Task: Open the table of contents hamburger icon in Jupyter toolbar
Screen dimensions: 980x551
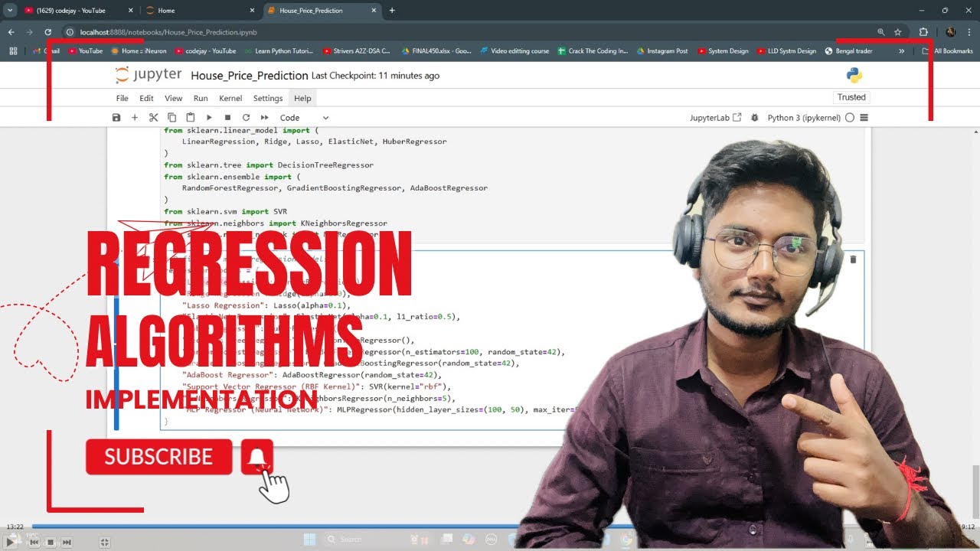Action: [x=864, y=118]
